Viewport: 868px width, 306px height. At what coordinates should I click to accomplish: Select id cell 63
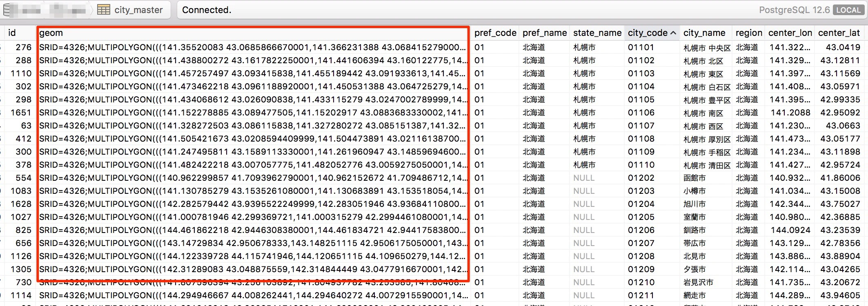pos(26,126)
